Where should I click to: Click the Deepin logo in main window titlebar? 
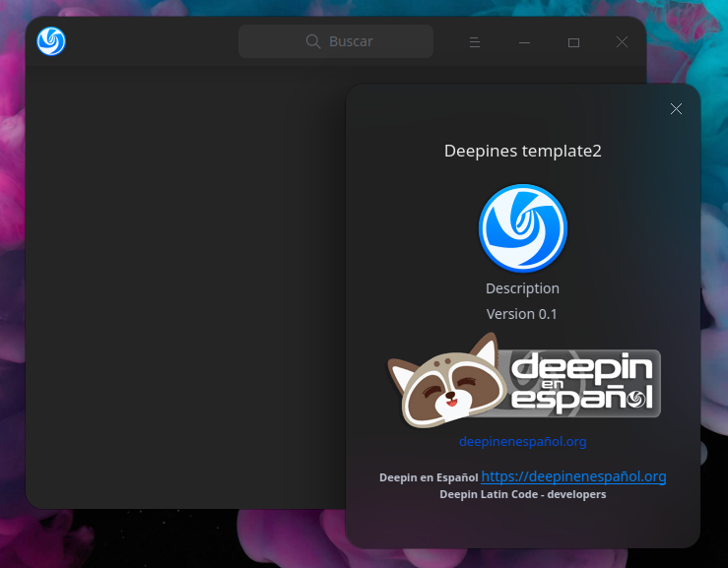pos(51,41)
